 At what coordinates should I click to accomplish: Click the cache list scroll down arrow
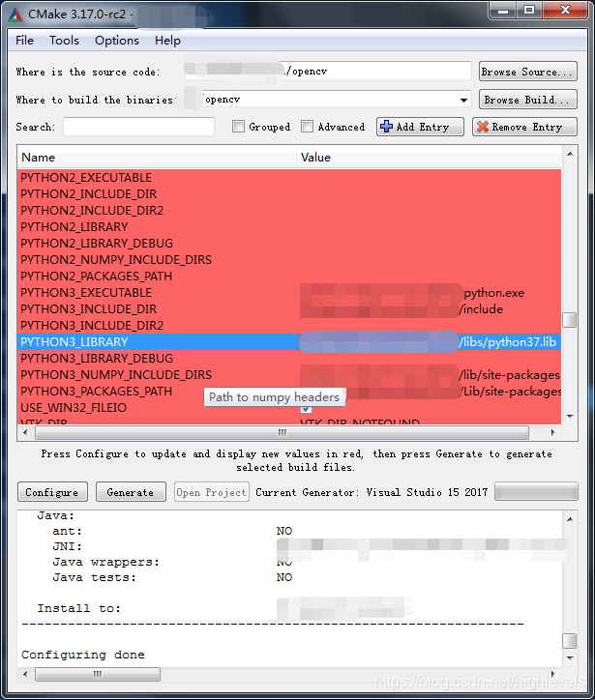(x=570, y=417)
